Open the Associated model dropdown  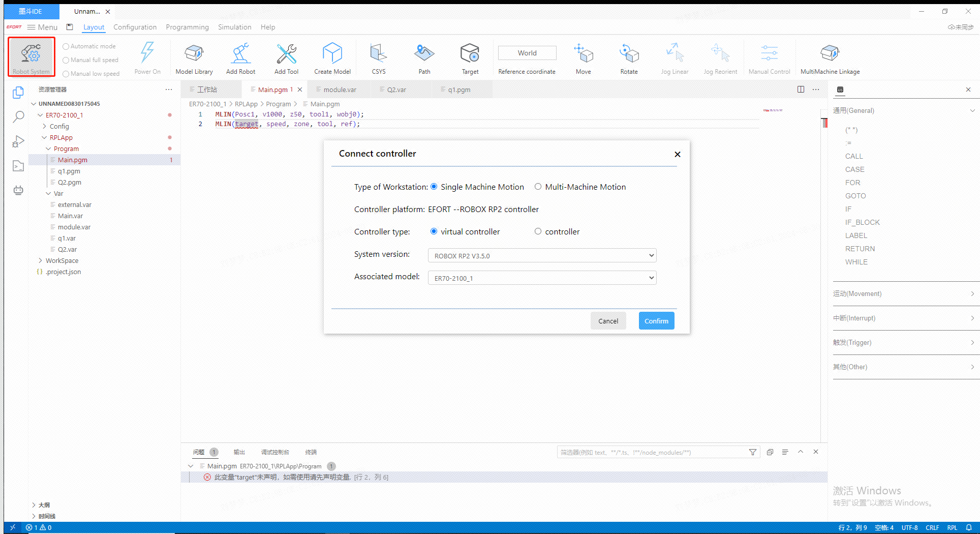click(542, 278)
